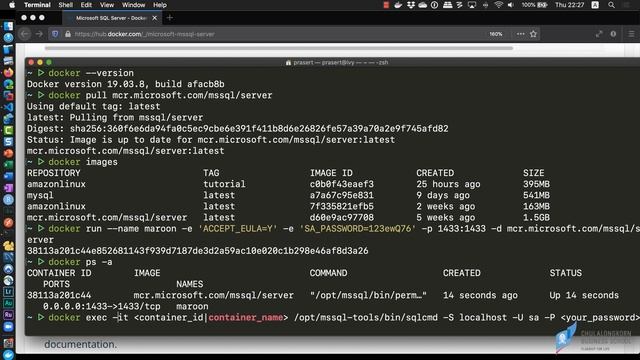Click image ID c0b0f43eaef3

click(x=342, y=184)
